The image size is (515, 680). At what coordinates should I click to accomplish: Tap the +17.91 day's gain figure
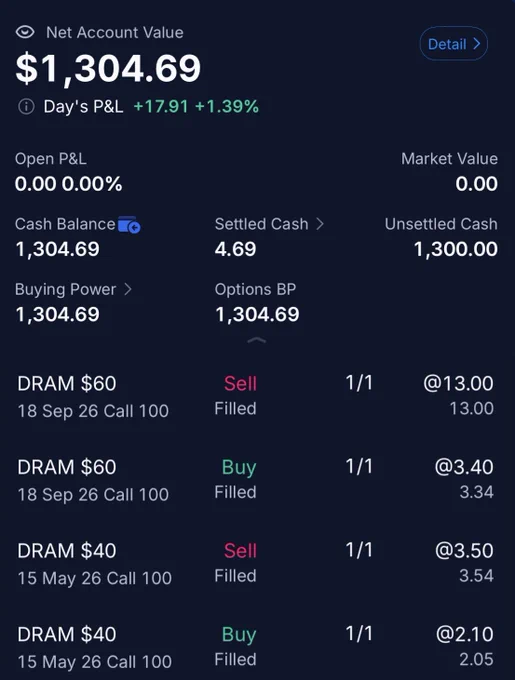pos(161,107)
